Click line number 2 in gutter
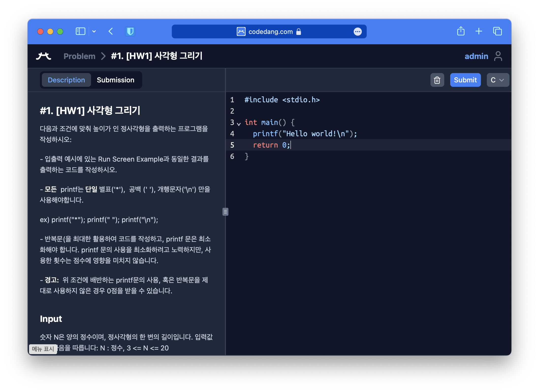The width and height of the screenshot is (539, 392). (232, 111)
